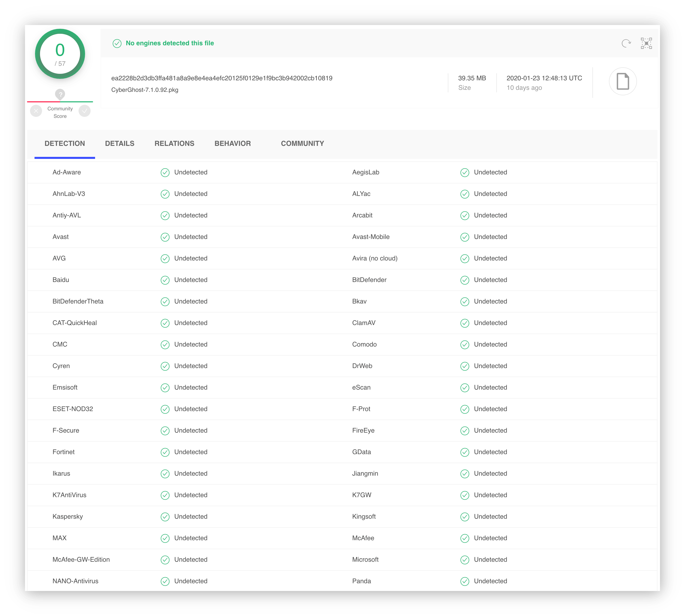The height and width of the screenshot is (616, 685).
Task: Click the Ad-Aware undetected check icon
Action: pos(165,173)
